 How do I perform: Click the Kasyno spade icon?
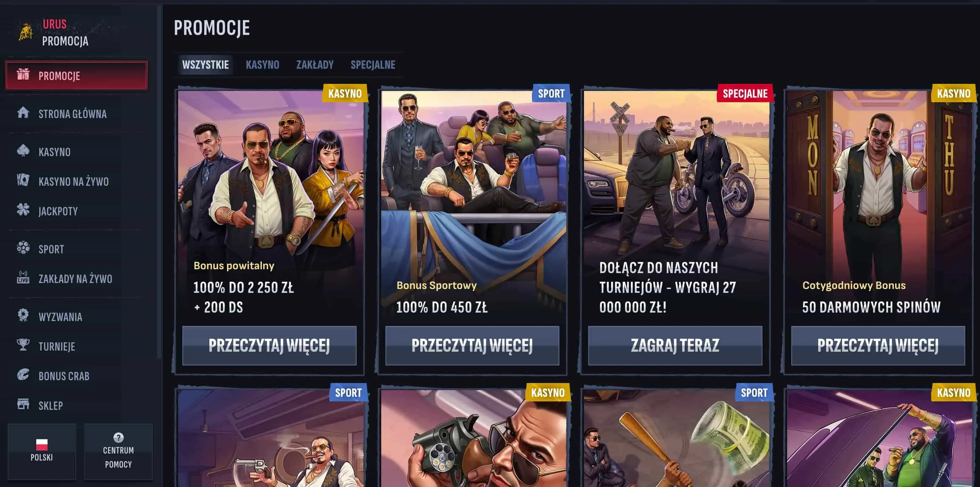click(x=23, y=151)
